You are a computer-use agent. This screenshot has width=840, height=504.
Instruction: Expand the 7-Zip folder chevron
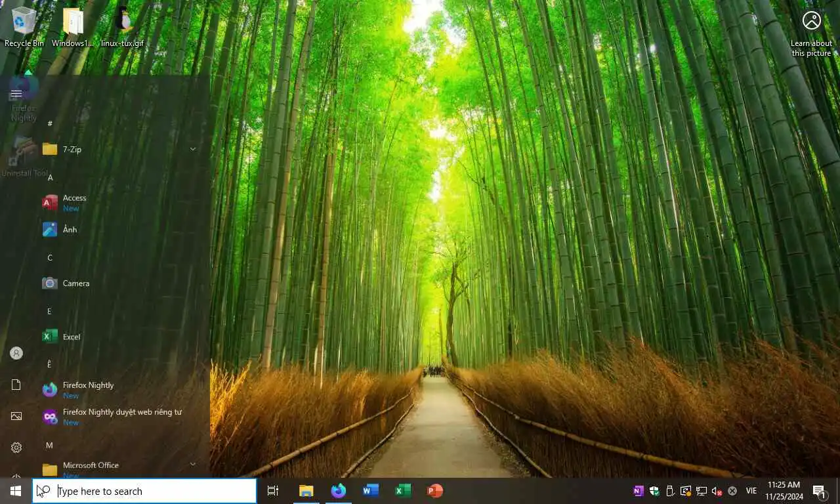(193, 150)
